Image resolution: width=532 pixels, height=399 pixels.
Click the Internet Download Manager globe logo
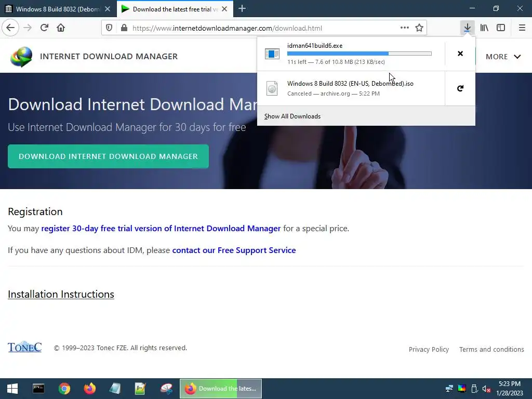[x=21, y=56]
